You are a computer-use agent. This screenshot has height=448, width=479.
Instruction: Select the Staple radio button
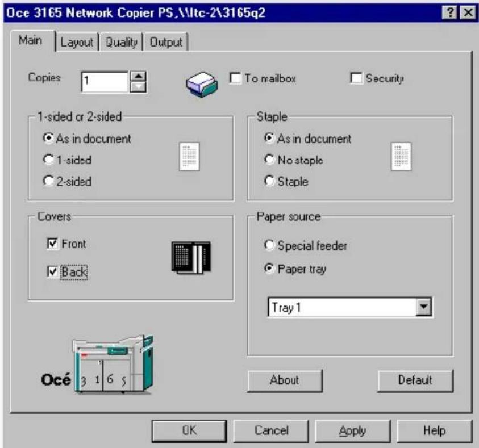click(x=269, y=181)
